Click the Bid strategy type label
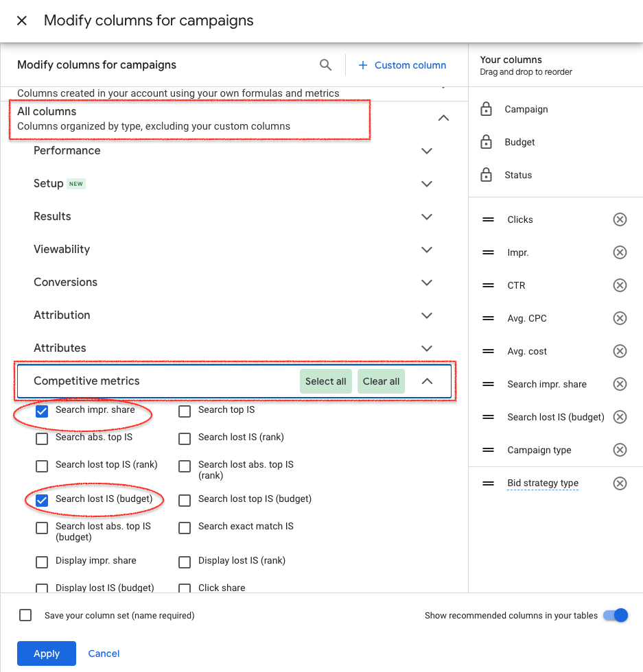 (543, 483)
